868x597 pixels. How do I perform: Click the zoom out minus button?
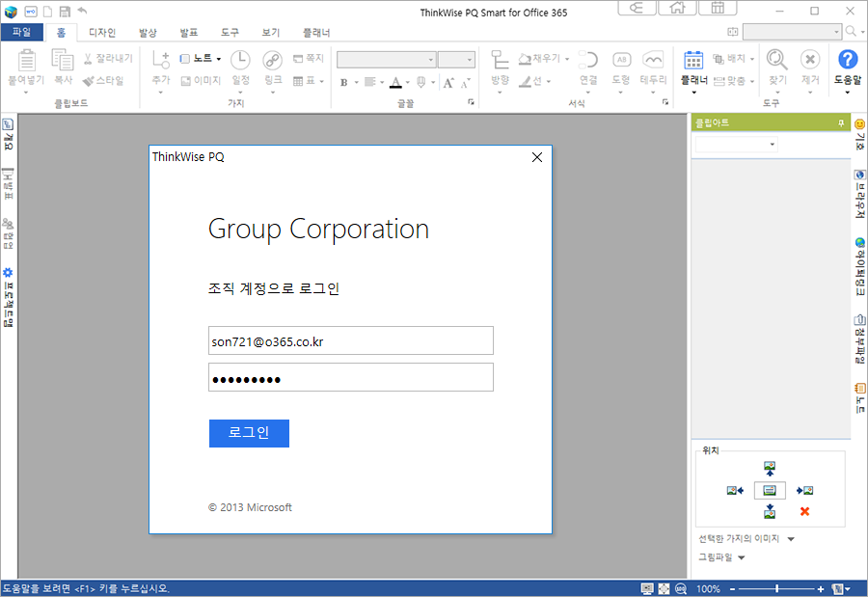click(732, 589)
